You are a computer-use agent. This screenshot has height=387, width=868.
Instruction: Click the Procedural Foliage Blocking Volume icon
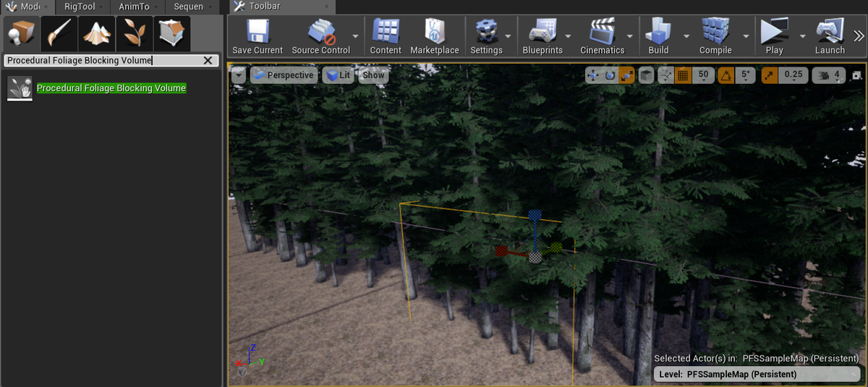(20, 88)
